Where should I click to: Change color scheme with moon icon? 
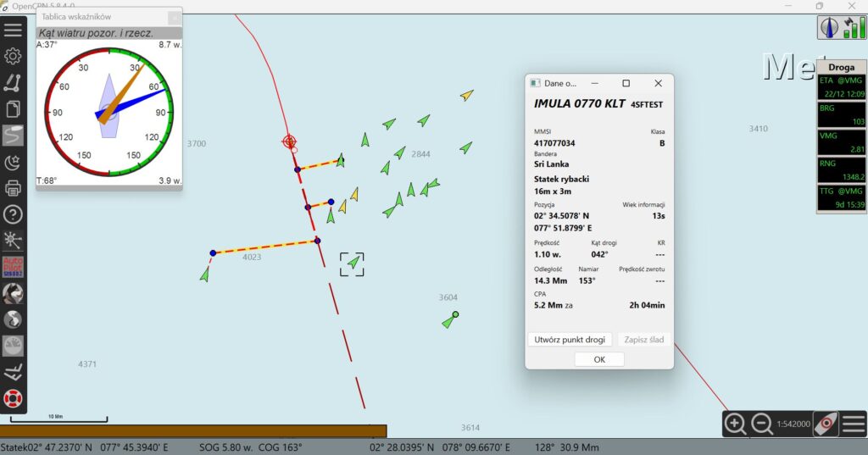click(x=13, y=162)
